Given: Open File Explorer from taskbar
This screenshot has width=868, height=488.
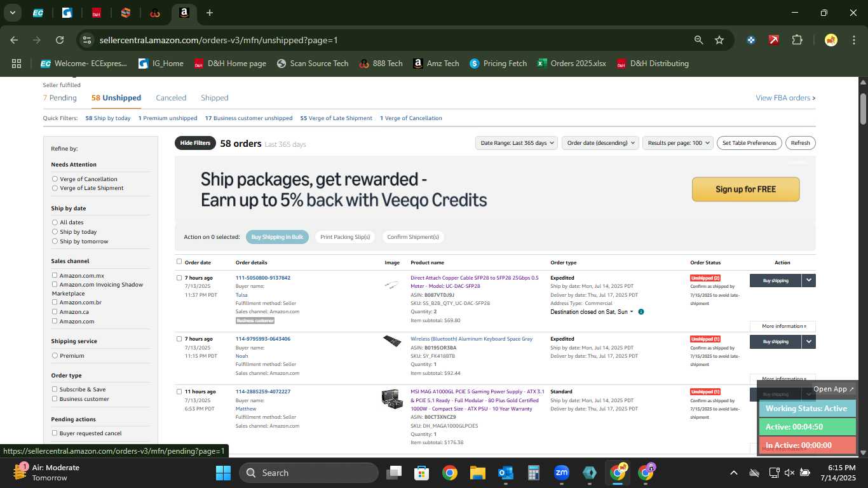Looking at the screenshot, I should point(478,473).
